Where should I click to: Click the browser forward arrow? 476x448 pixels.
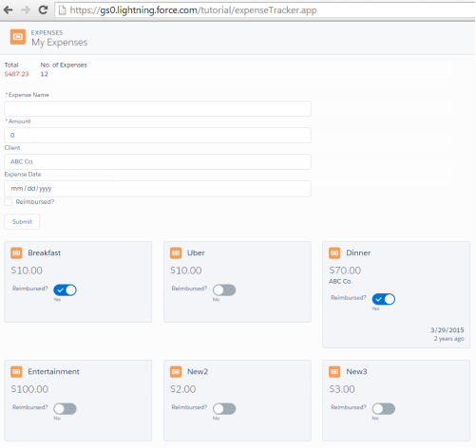tap(26, 10)
